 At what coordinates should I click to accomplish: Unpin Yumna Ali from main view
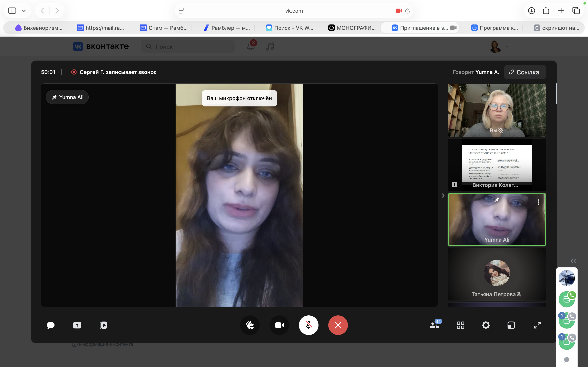click(67, 97)
